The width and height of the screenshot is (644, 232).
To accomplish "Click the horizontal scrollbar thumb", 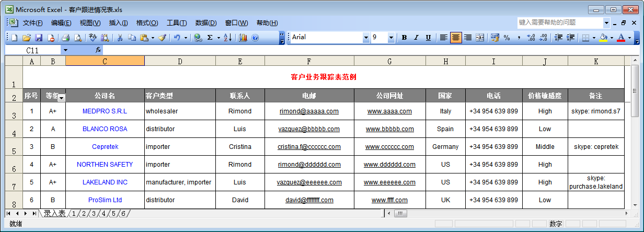I will (400, 213).
